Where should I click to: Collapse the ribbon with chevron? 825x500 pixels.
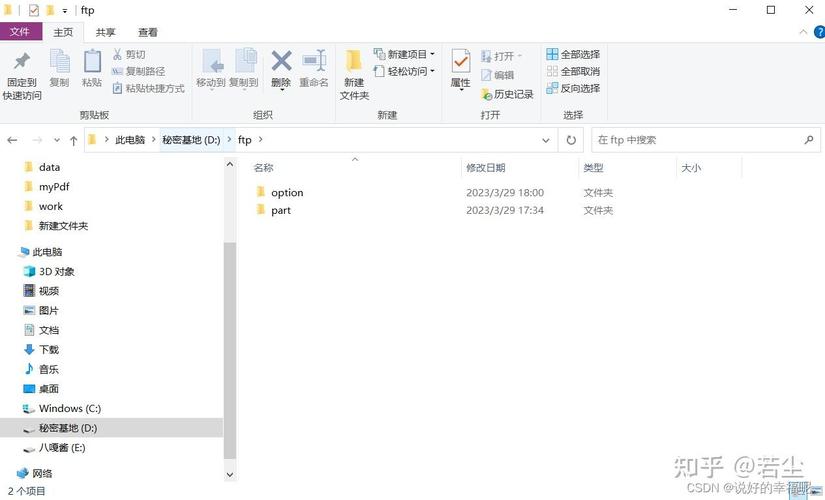point(803,32)
